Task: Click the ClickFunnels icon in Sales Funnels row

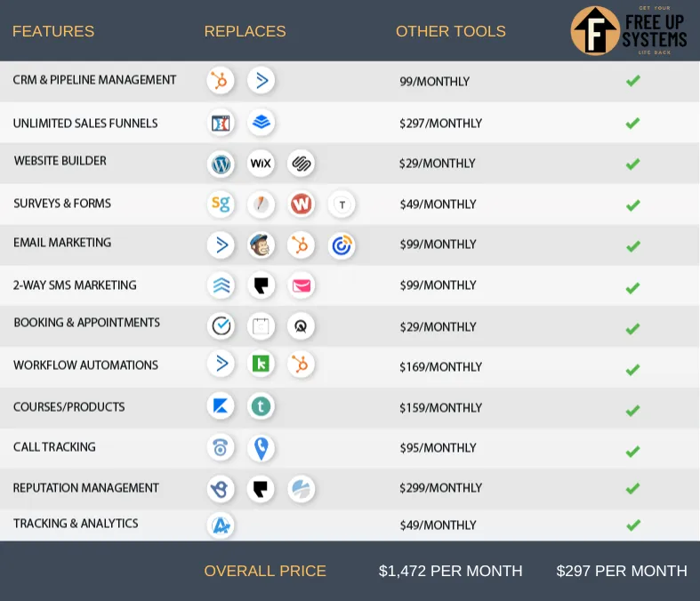Action: pos(221,123)
